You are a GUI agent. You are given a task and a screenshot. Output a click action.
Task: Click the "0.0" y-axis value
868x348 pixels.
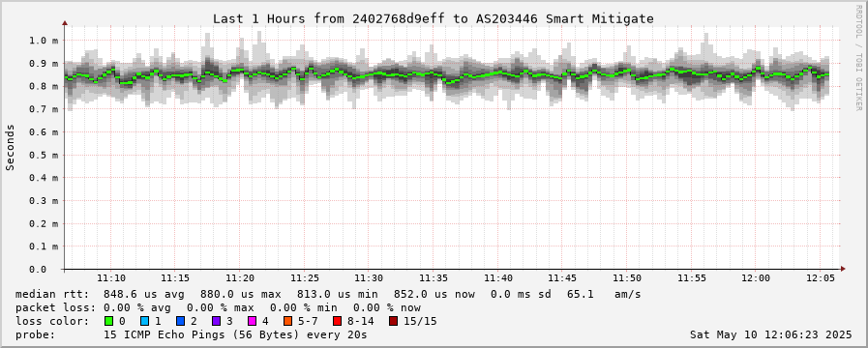(37, 270)
